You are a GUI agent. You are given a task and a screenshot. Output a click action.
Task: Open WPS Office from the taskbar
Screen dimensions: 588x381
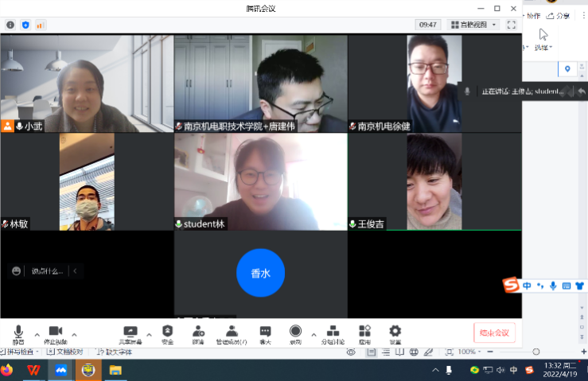(34, 370)
